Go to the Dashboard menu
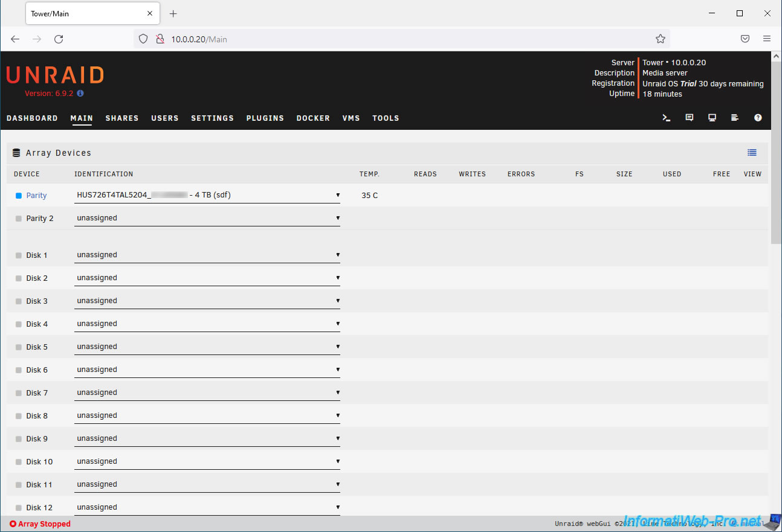Screen dimensions: 782x532 coord(32,118)
